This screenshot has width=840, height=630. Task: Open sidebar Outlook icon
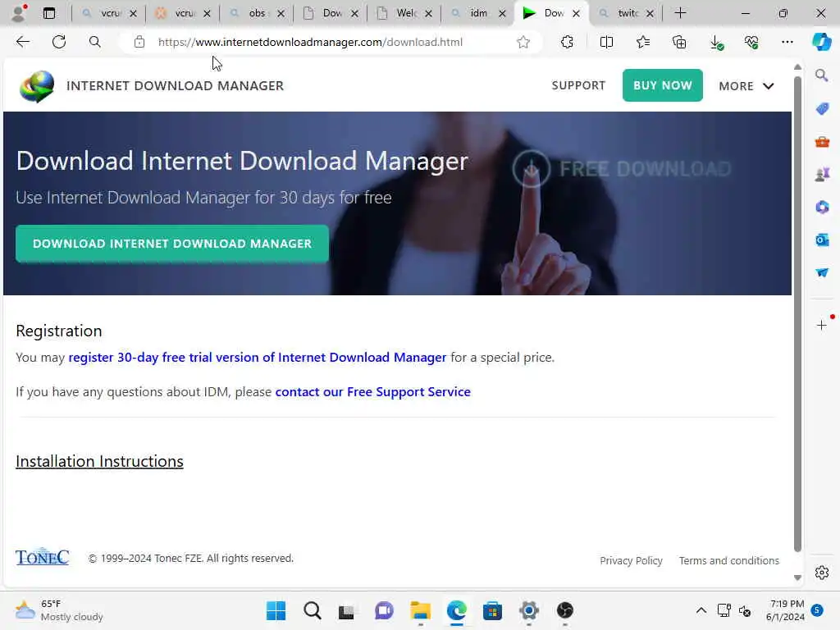tap(822, 240)
